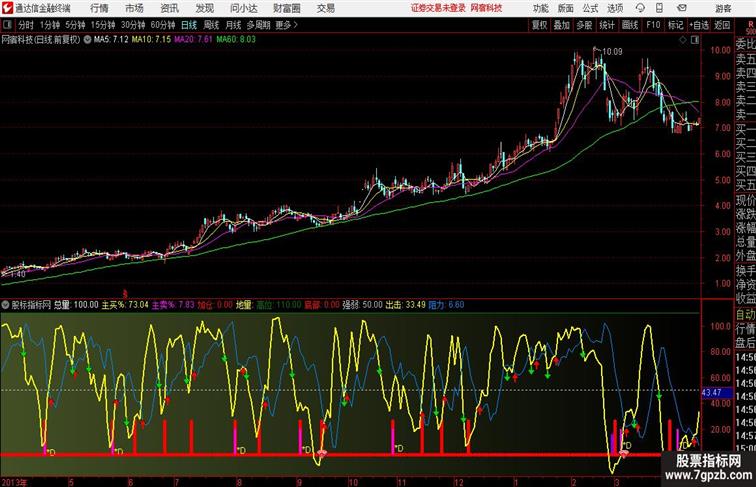Image resolution: width=756 pixels, height=487 pixels.
Task: Click MA10: 7.15 indicator value
Action: pyautogui.click(x=151, y=40)
